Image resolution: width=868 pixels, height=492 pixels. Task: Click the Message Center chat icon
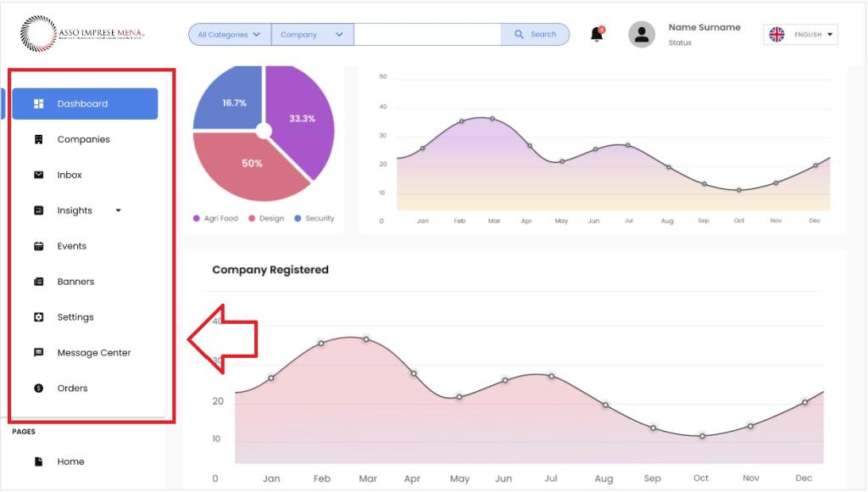tap(38, 353)
